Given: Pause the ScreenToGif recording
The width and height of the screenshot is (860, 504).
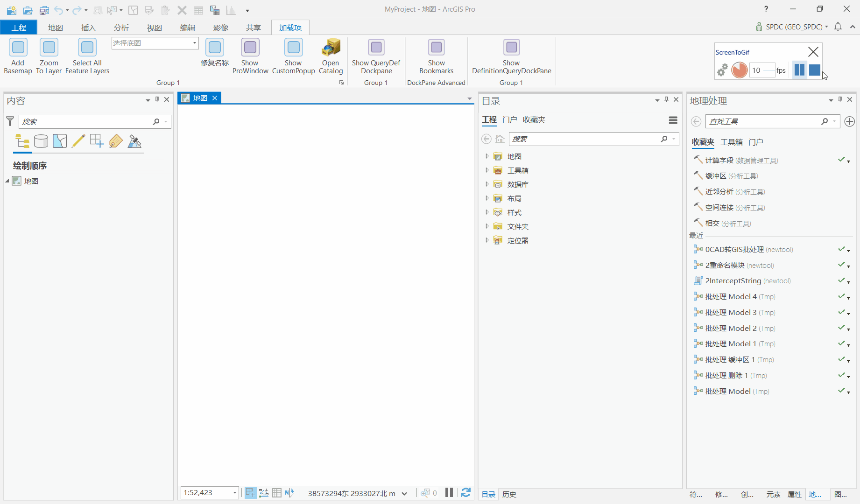Looking at the screenshot, I should pos(799,70).
